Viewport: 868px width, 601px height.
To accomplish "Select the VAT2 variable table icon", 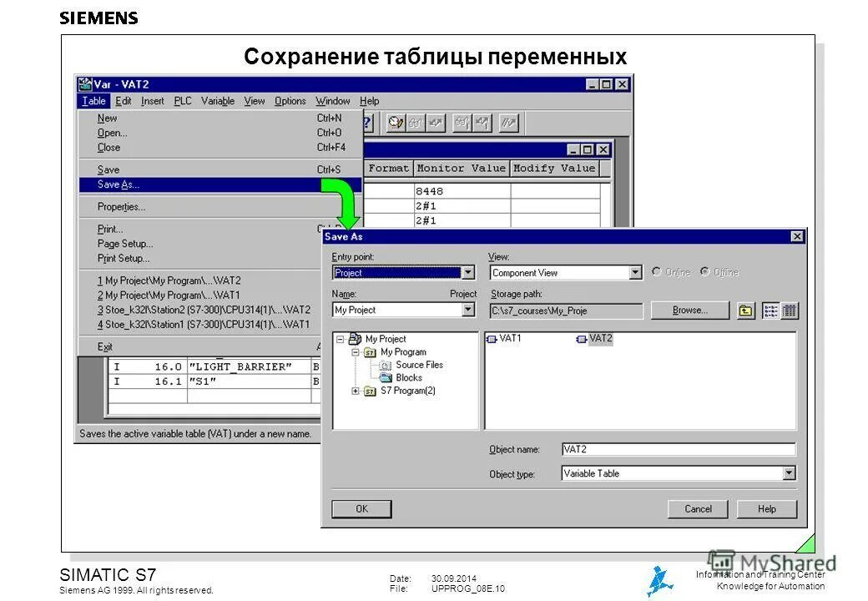I will click(x=581, y=339).
